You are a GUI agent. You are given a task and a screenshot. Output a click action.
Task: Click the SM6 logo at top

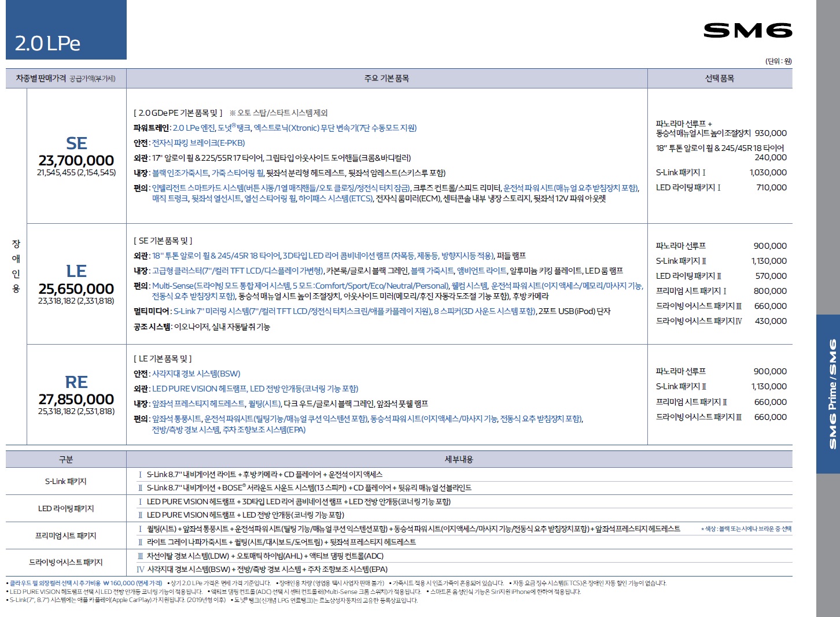point(747,31)
